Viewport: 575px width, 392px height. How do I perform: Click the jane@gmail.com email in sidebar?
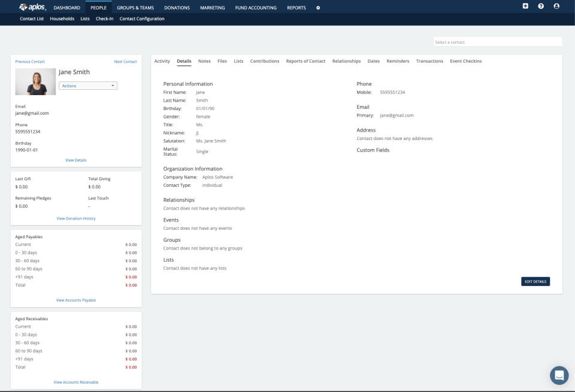[x=32, y=113]
